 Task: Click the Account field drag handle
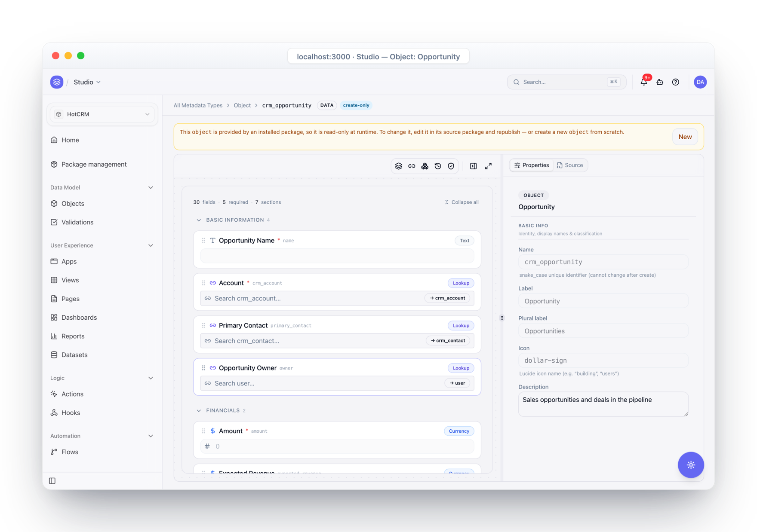pyautogui.click(x=203, y=283)
